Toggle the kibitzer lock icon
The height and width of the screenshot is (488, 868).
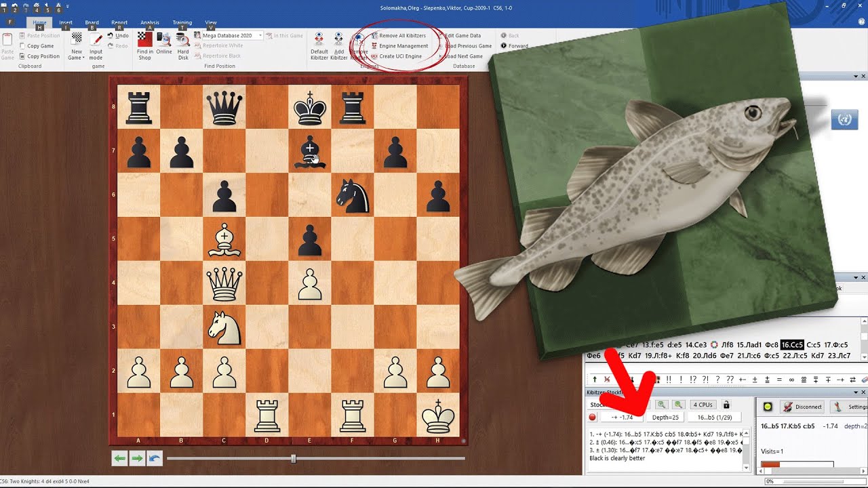726,405
